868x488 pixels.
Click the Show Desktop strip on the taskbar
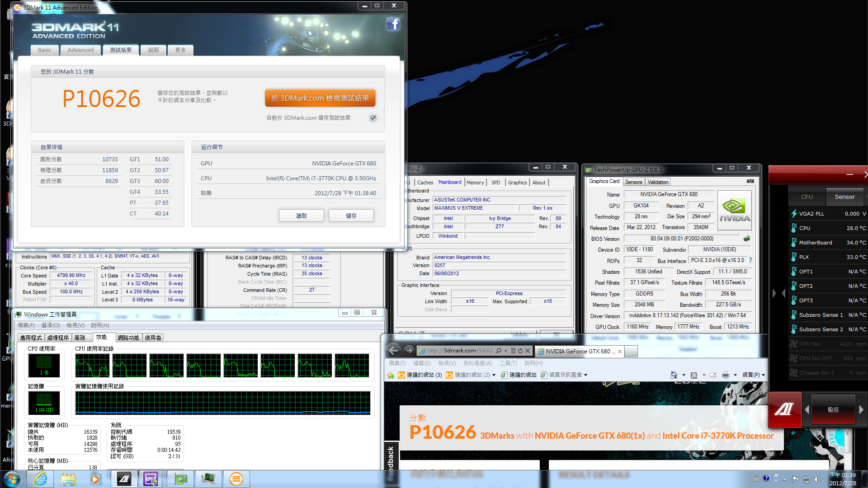pyautogui.click(x=864, y=479)
